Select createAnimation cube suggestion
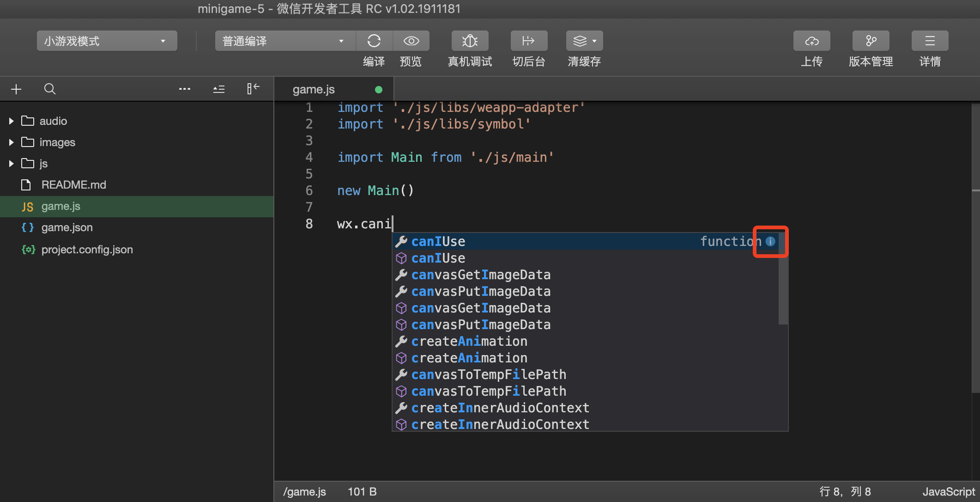Image resolution: width=980 pixels, height=502 pixels. [585, 358]
